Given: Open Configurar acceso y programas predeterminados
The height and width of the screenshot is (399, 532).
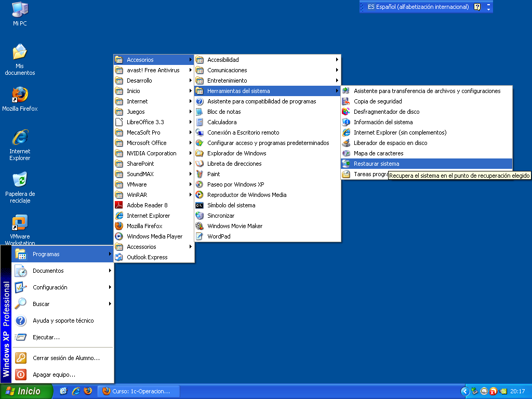Looking at the screenshot, I should click(x=268, y=143).
